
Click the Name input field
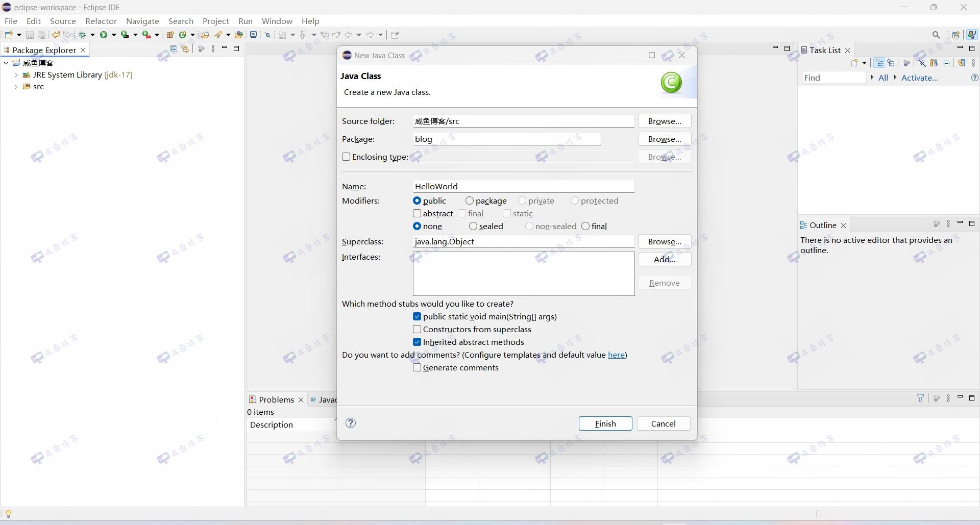coord(524,186)
